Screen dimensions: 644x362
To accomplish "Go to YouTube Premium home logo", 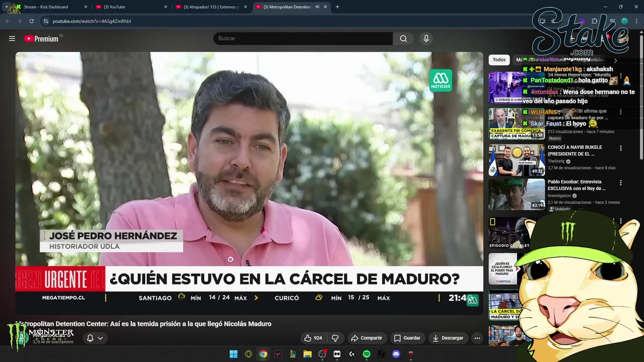I will pos(41,39).
